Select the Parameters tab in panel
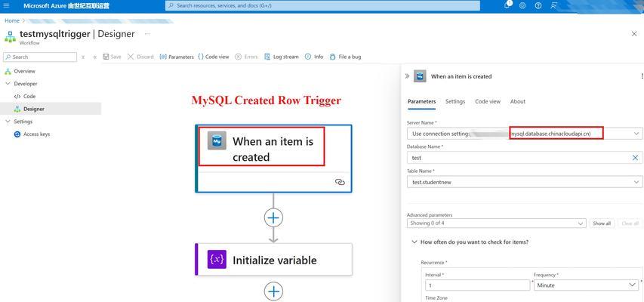The height and width of the screenshot is (302, 644). (422, 101)
